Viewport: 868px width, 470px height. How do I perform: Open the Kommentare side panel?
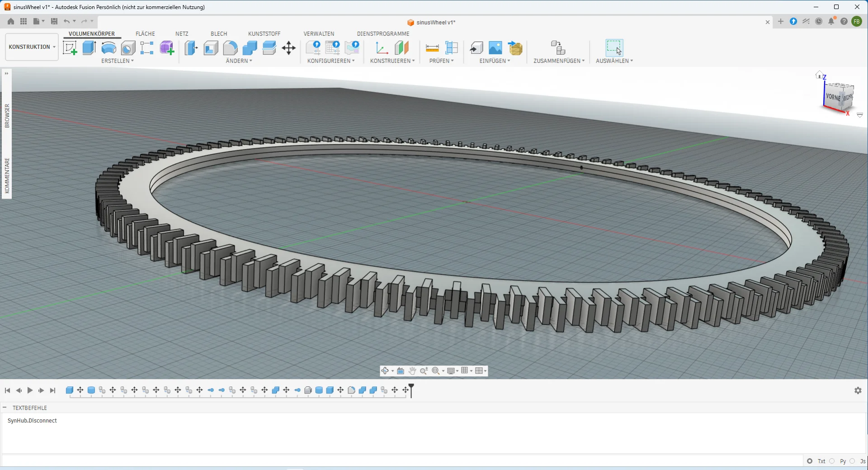tap(7, 176)
